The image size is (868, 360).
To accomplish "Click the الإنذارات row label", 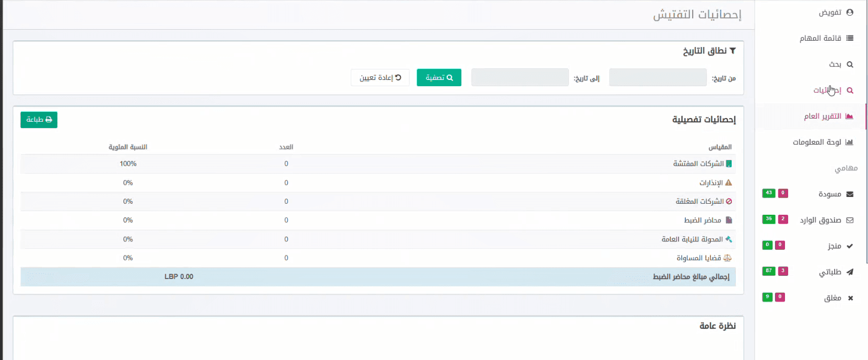I will pos(711,183).
